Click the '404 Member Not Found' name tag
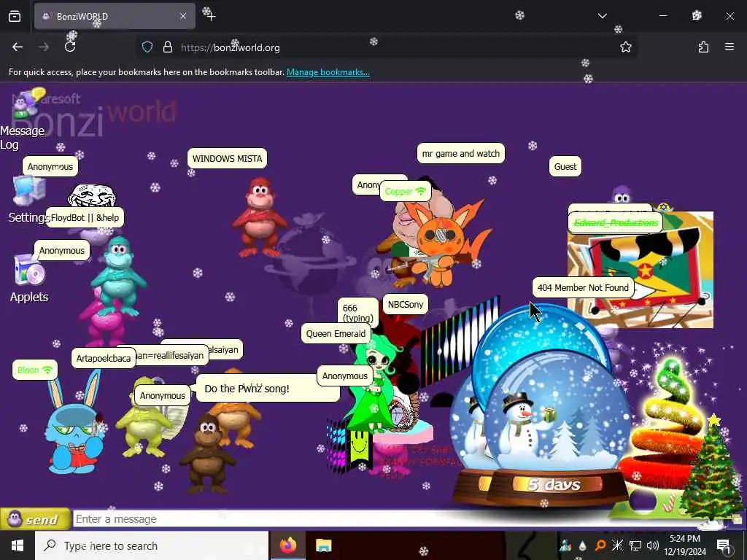This screenshot has height=560, width=747. 583,287
